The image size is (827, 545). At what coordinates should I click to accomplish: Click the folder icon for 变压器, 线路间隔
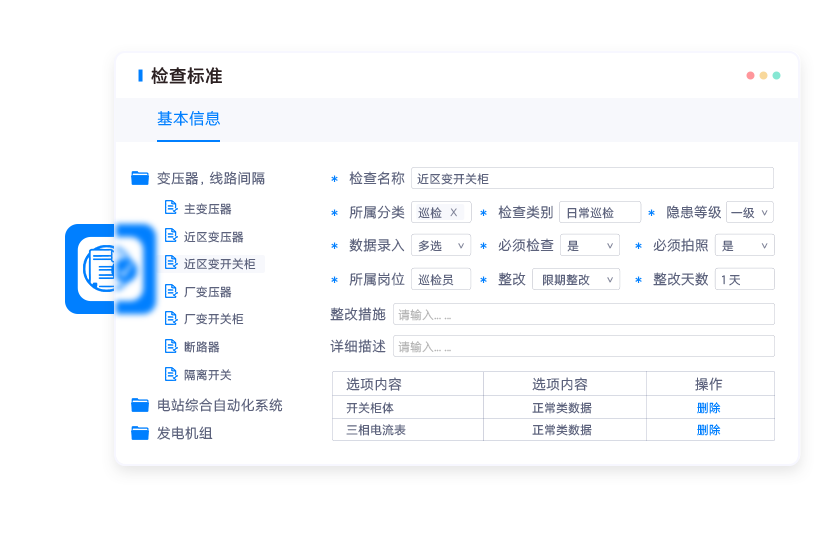coord(140,179)
